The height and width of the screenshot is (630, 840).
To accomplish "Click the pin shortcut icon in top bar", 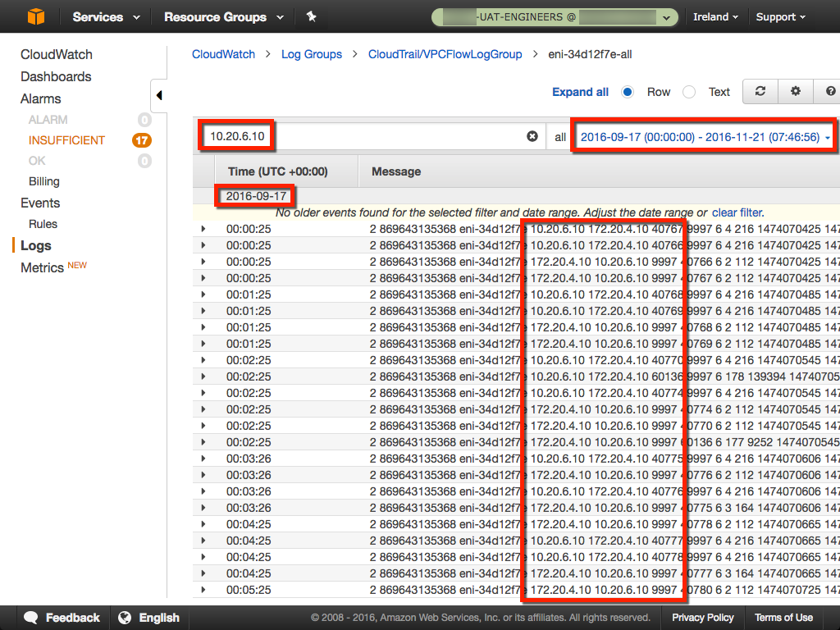I will click(311, 16).
